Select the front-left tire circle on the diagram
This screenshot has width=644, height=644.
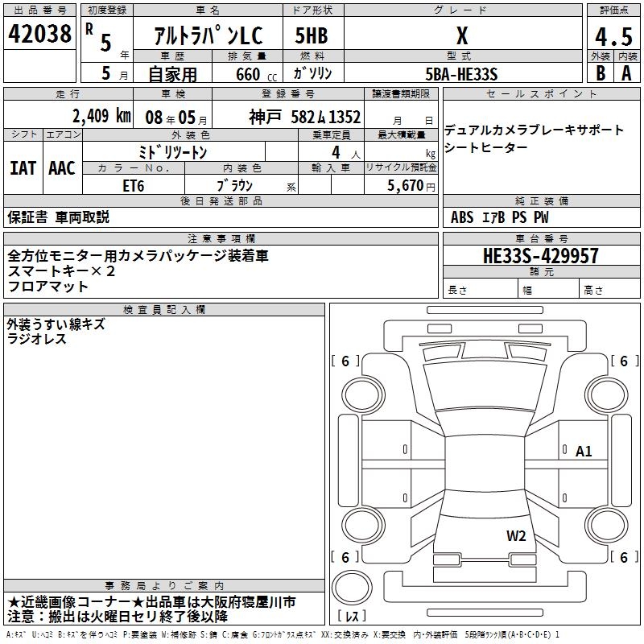tap(363, 395)
